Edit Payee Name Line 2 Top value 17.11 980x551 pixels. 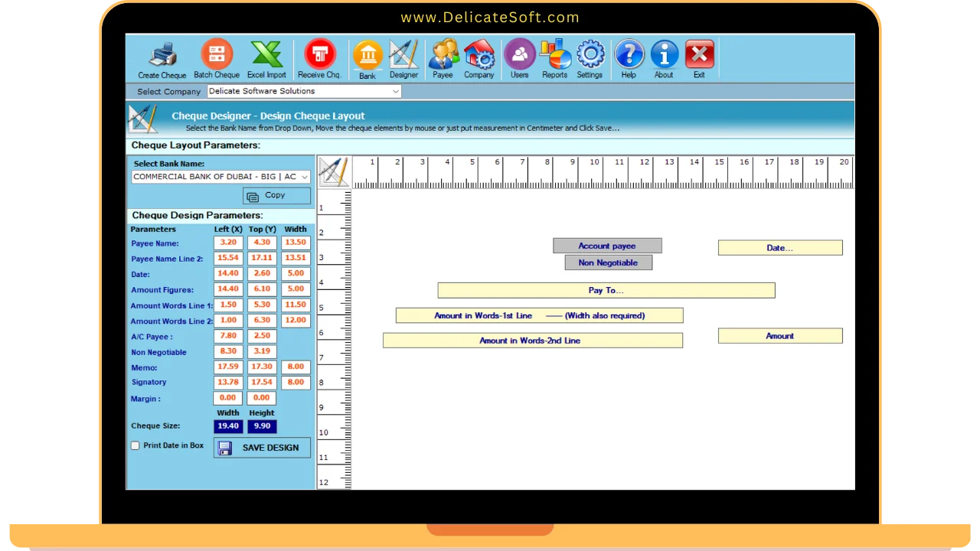click(x=262, y=259)
